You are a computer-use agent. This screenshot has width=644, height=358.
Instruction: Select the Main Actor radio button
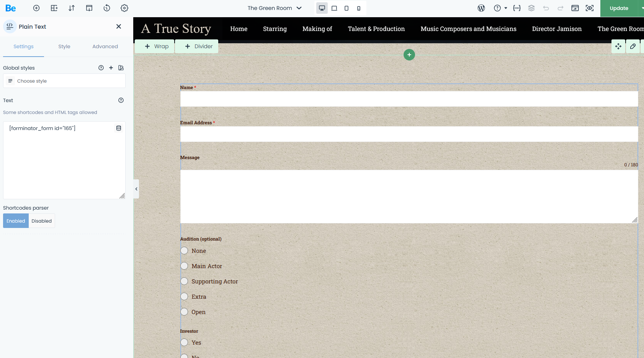(x=185, y=266)
